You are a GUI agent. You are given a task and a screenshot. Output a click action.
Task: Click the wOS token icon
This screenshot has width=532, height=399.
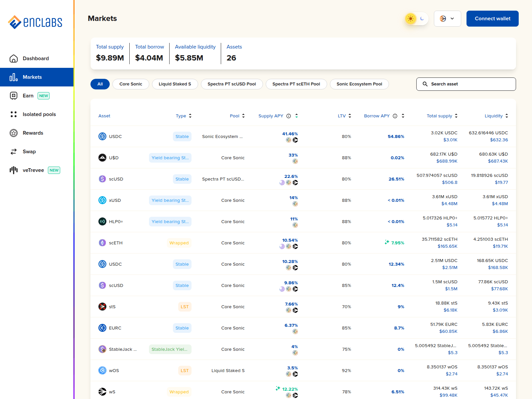point(102,370)
